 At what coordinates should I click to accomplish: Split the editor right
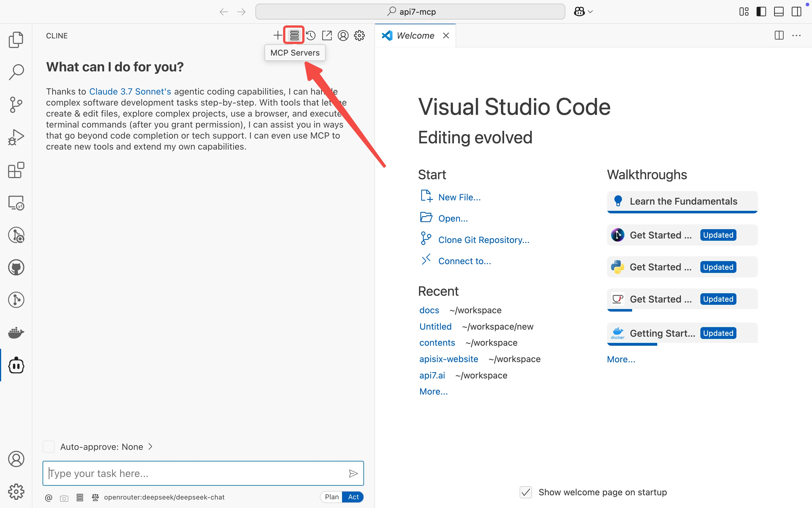tap(779, 35)
